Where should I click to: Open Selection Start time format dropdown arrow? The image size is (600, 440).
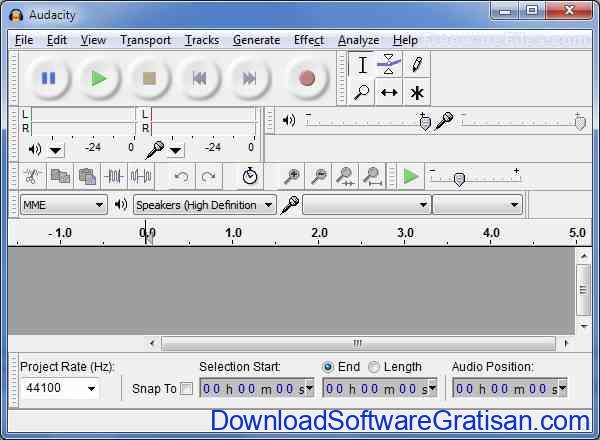pos(309,388)
